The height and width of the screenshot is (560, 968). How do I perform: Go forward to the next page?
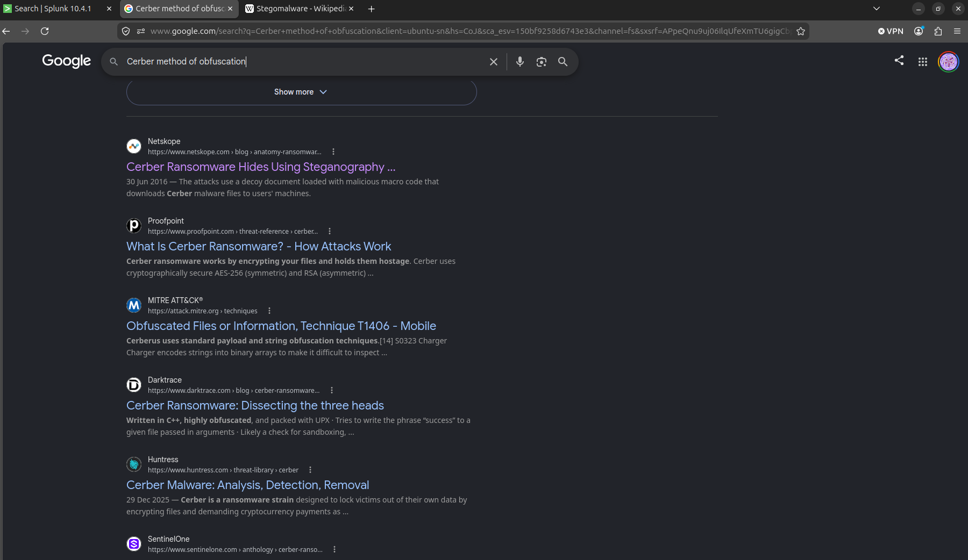click(25, 31)
